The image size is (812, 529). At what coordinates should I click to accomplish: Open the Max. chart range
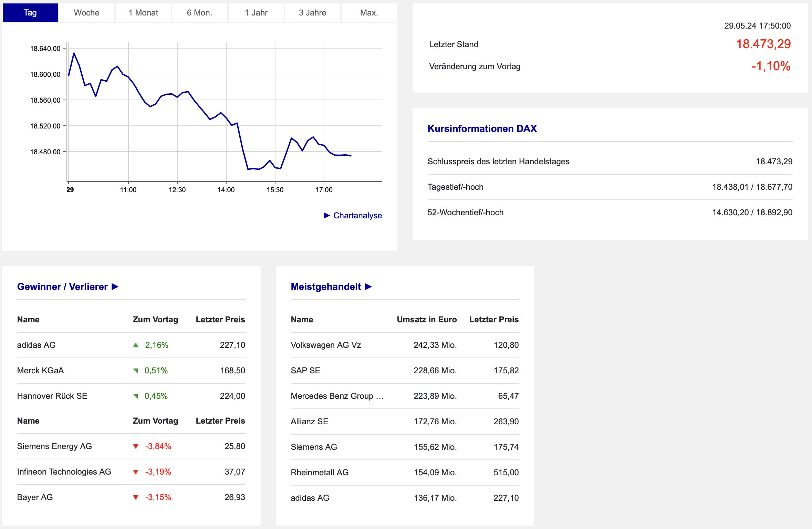tap(369, 13)
